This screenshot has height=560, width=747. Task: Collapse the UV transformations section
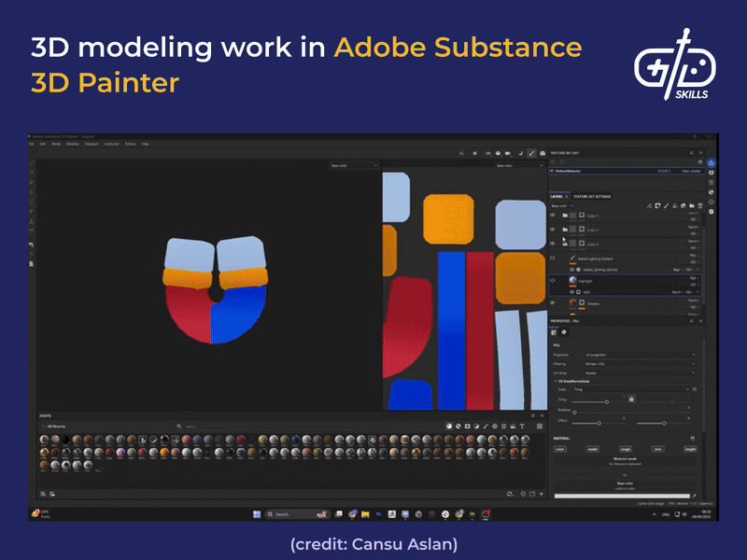(556, 382)
